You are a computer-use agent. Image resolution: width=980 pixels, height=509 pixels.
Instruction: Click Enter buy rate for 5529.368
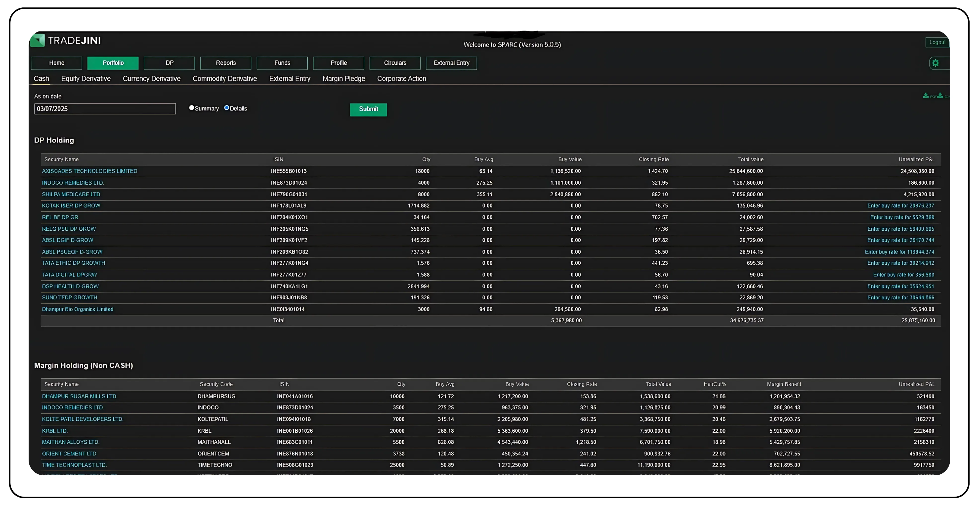pos(902,217)
